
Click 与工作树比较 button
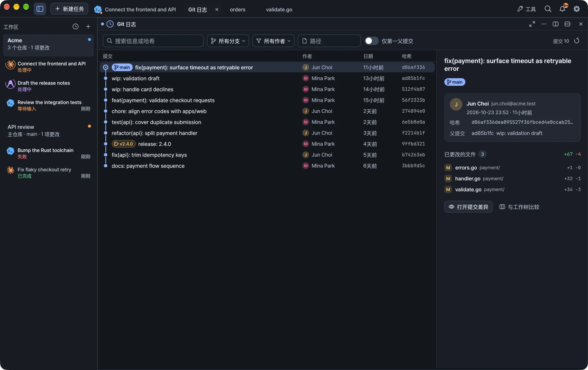[519, 207]
